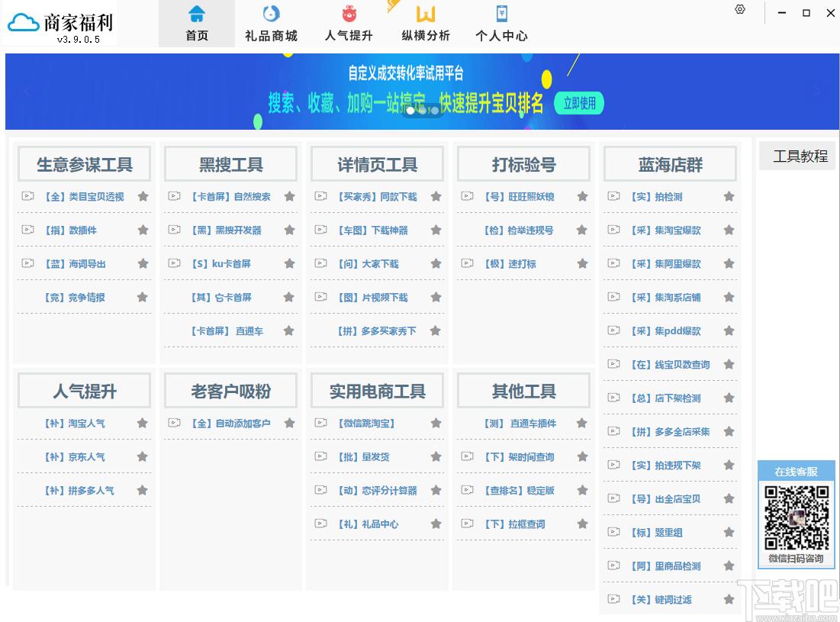Viewport: 840px width, 622px height.
Task: Select the first banner carousel dot
Action: (410, 111)
